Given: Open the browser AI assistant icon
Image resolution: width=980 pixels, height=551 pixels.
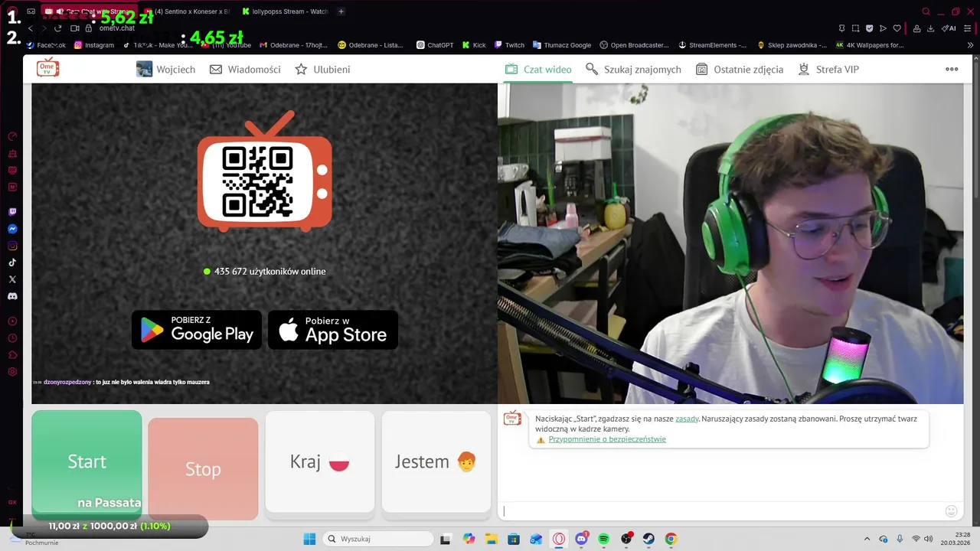Looking at the screenshot, I should point(949,28).
